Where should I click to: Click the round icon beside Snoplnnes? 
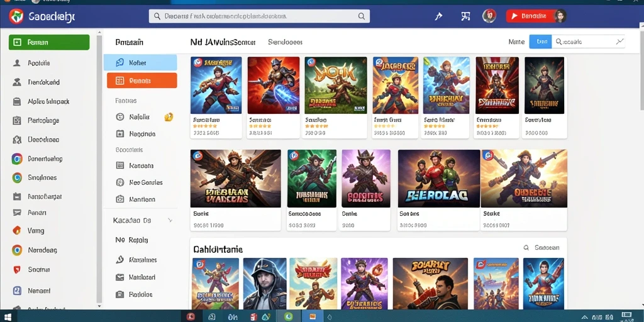point(17,178)
